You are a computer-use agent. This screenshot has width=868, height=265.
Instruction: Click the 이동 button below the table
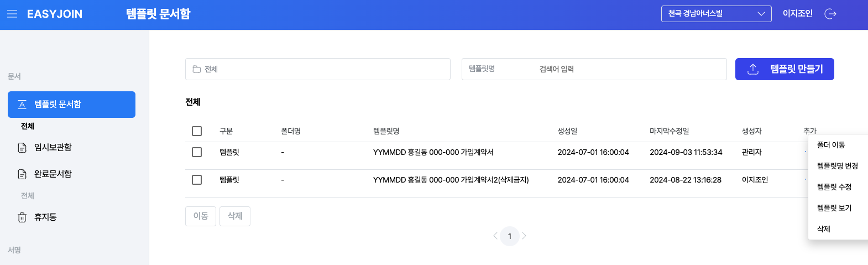(x=201, y=216)
